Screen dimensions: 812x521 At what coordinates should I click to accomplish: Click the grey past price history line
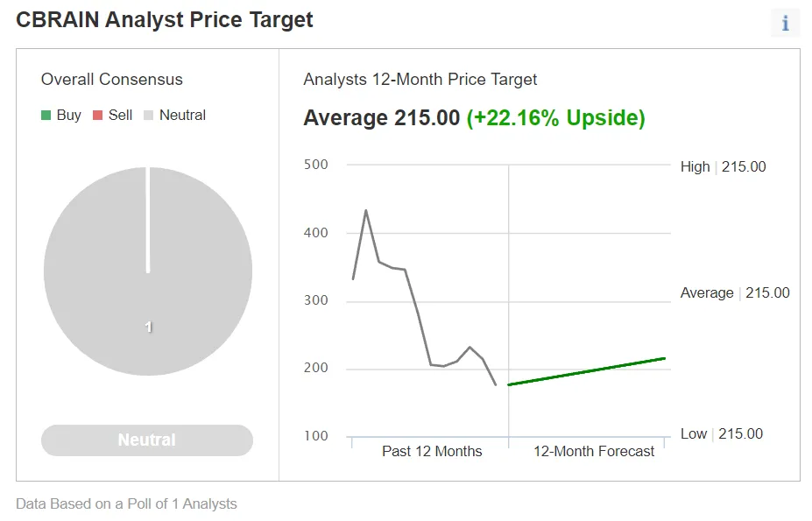[419, 317]
